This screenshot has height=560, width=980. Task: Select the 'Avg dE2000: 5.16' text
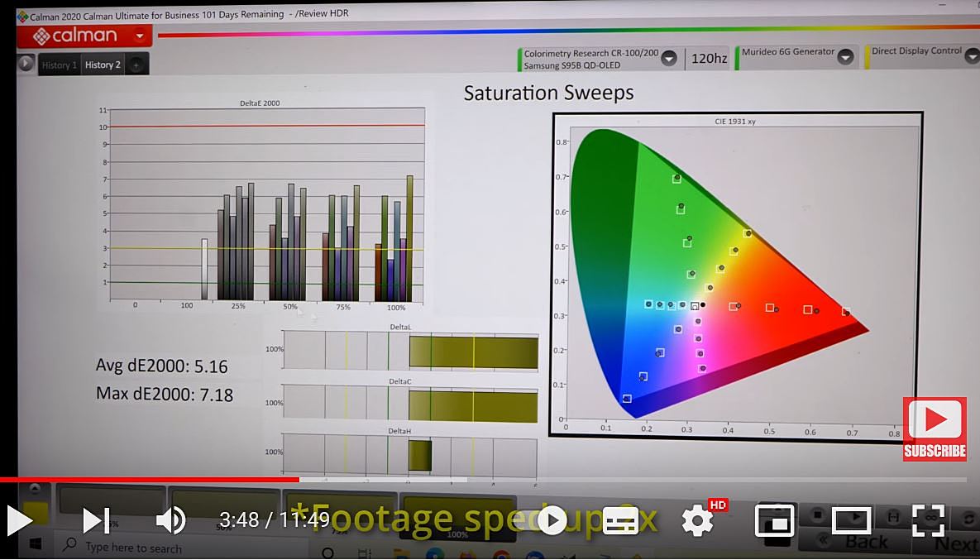point(161,366)
